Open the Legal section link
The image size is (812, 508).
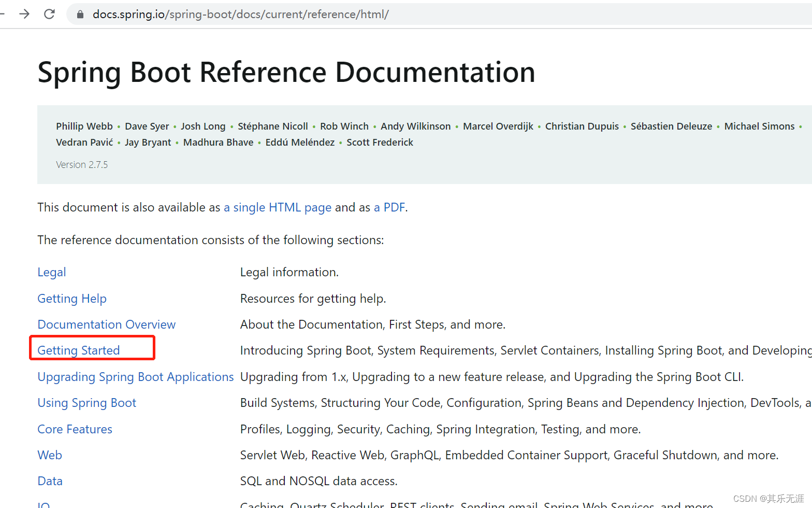coord(52,272)
